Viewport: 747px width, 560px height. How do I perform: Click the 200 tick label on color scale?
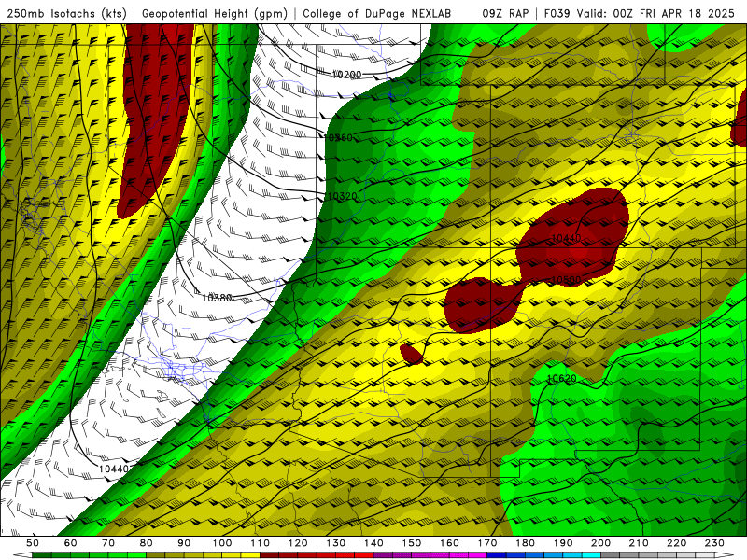pos(600,543)
